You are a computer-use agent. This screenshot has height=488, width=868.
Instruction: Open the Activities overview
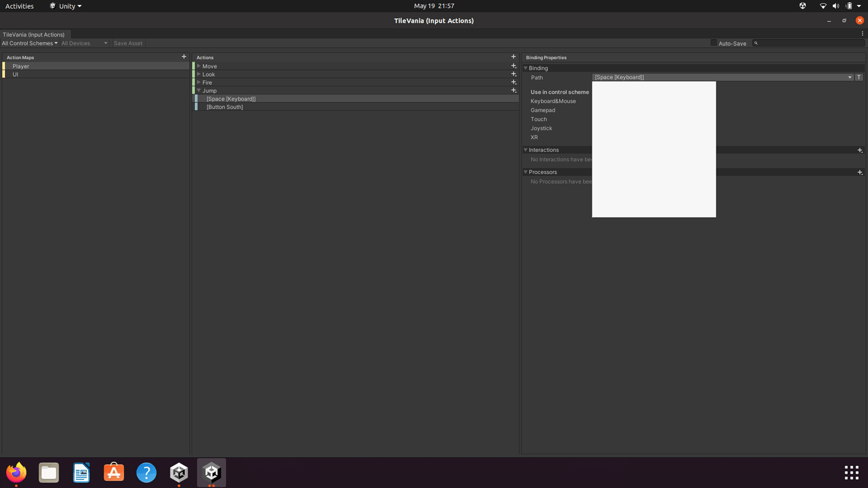click(x=19, y=6)
